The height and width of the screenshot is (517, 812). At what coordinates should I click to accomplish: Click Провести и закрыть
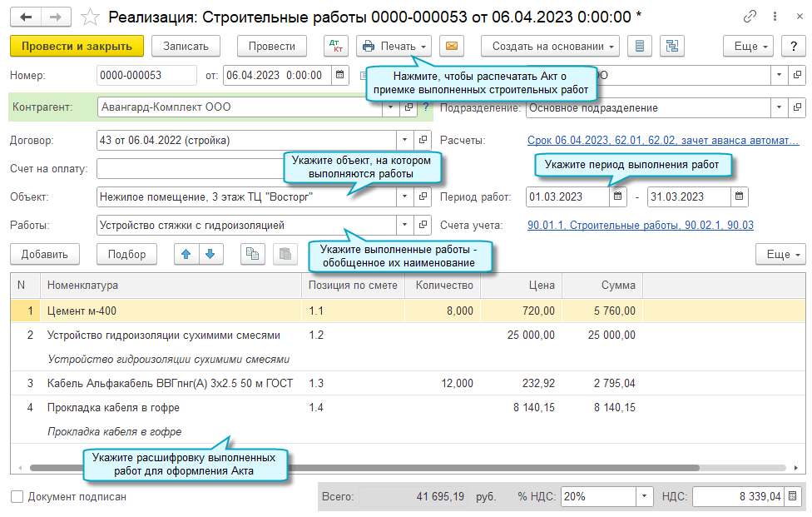77,46
